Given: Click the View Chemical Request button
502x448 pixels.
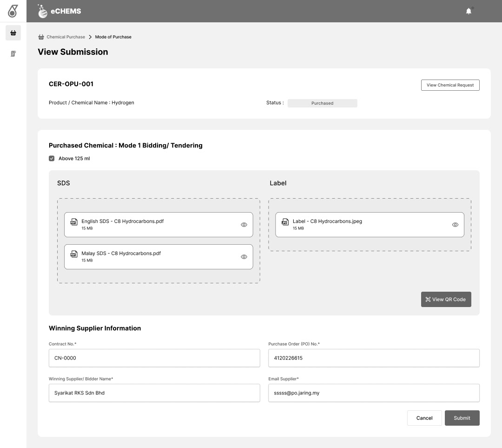Looking at the screenshot, I should click(450, 85).
